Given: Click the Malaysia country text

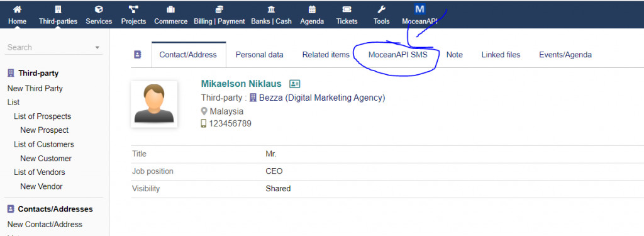Looking at the screenshot, I should pos(226,111).
